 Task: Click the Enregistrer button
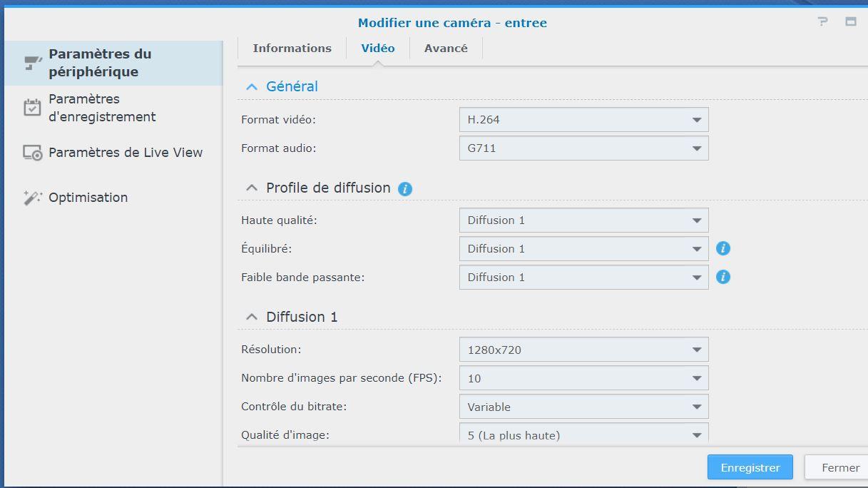(x=750, y=468)
